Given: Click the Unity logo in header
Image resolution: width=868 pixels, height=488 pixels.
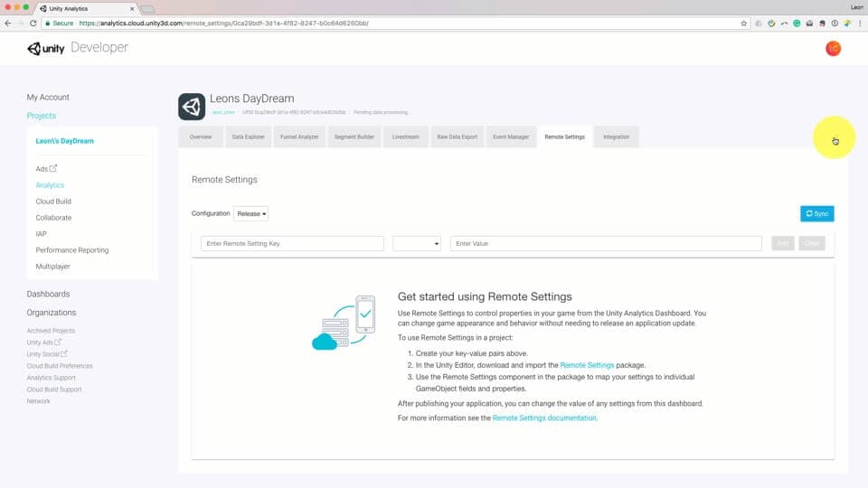Looking at the screenshot, I should click(46, 48).
